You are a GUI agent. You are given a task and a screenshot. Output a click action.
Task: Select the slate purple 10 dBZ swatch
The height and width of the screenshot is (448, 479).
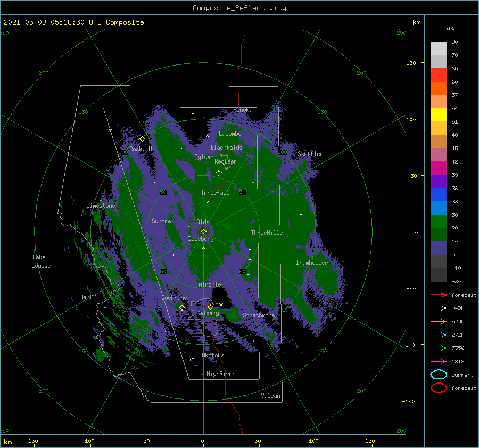(439, 248)
